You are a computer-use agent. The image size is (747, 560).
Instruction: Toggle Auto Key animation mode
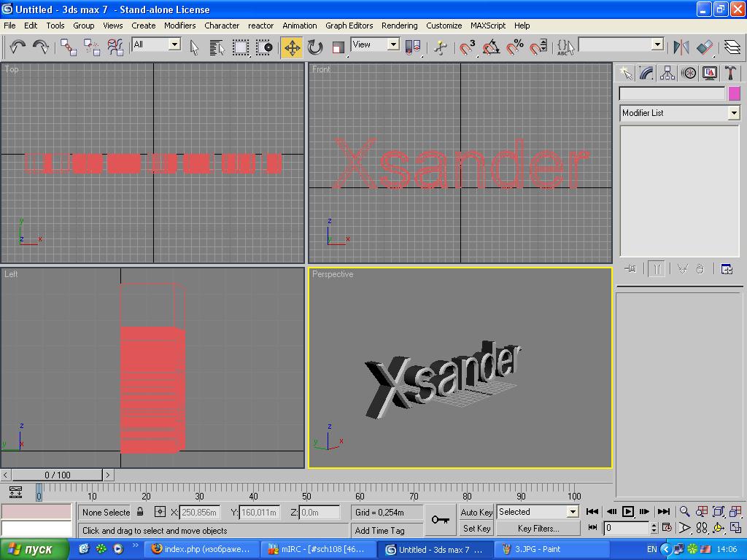(476, 512)
